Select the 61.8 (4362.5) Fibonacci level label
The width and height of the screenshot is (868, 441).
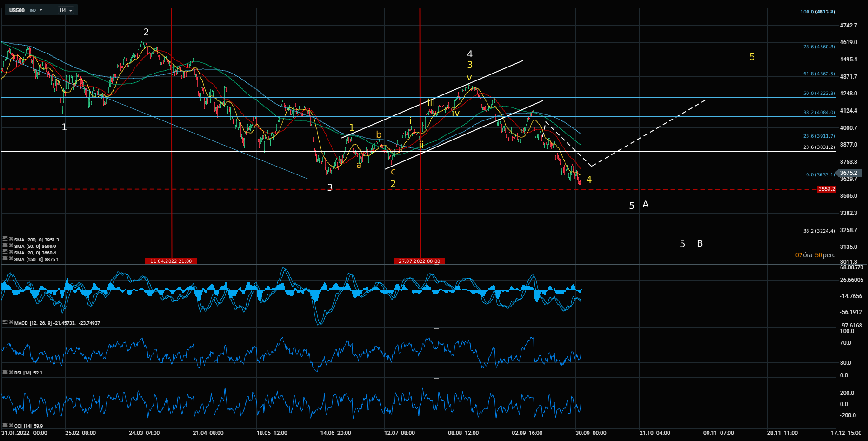819,74
